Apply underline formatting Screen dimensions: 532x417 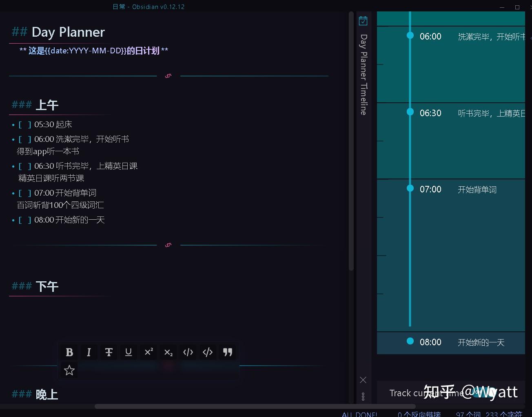128,352
